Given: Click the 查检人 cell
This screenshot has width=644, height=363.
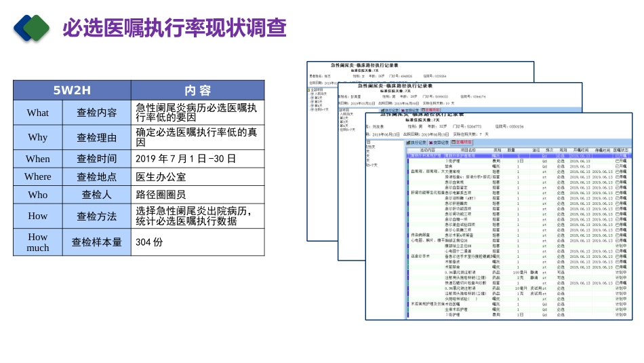Looking at the screenshot, I should [97, 195].
